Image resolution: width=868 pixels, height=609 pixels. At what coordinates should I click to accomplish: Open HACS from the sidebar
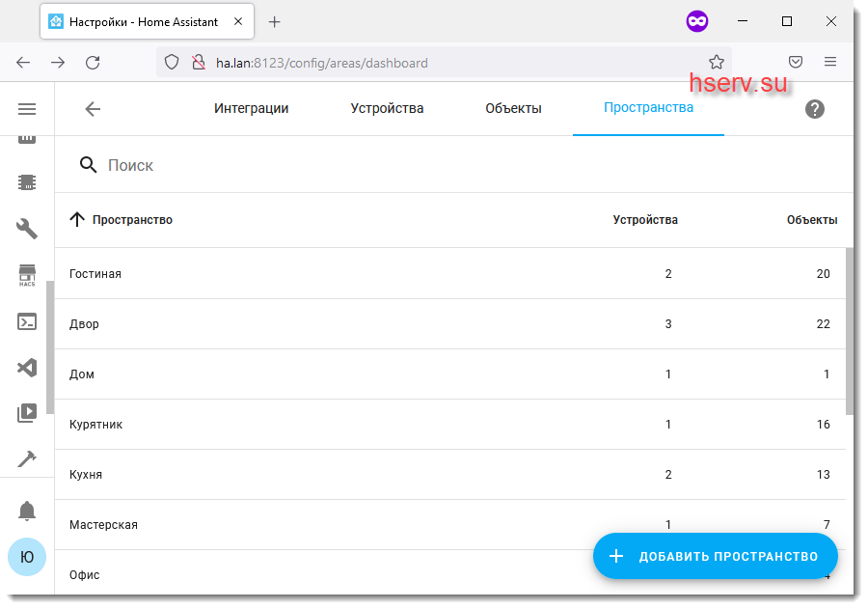click(27, 276)
